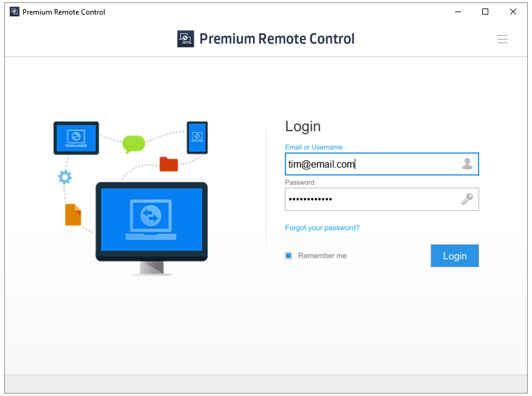The height and width of the screenshot is (396, 532).
Task: Click the smartphone icon in the illustration
Action: click(197, 138)
